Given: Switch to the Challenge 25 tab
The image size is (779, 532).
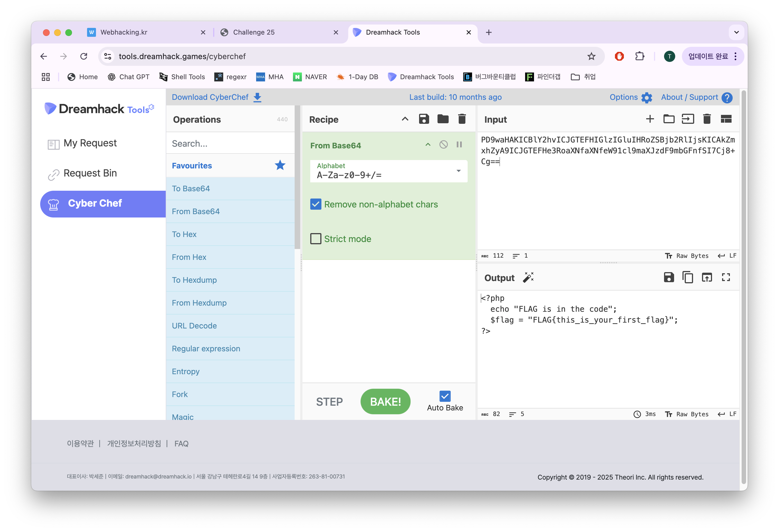Looking at the screenshot, I should [254, 32].
